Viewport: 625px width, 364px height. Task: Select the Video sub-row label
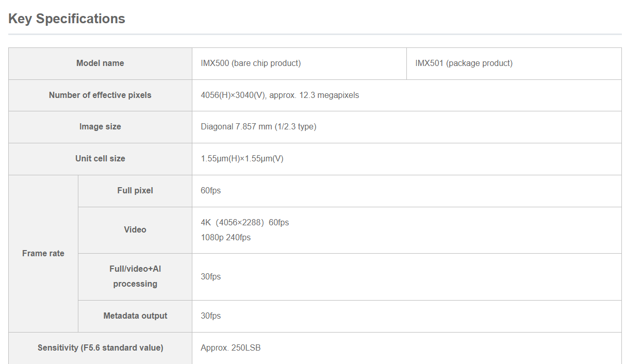[x=135, y=229]
